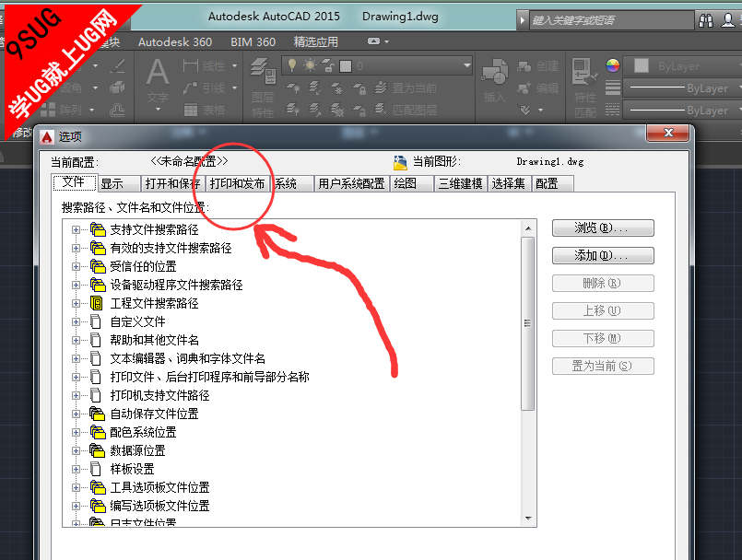The image size is (742, 560).
Task: Open the 配置 tab
Action: click(x=552, y=183)
